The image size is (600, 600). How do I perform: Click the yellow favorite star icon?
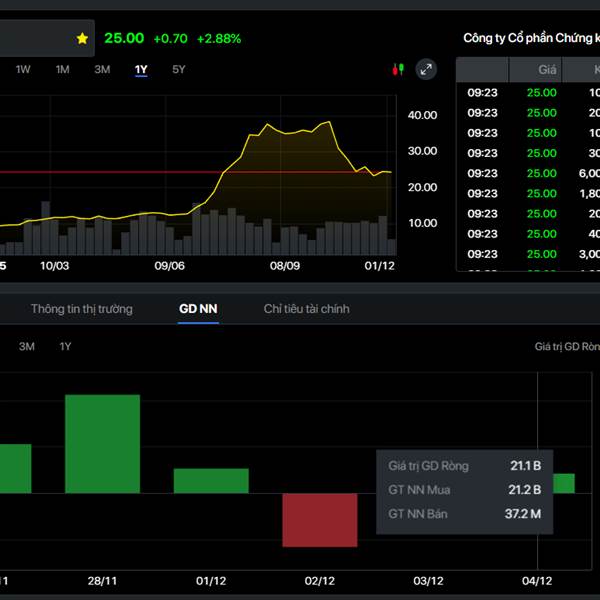pyautogui.click(x=82, y=38)
